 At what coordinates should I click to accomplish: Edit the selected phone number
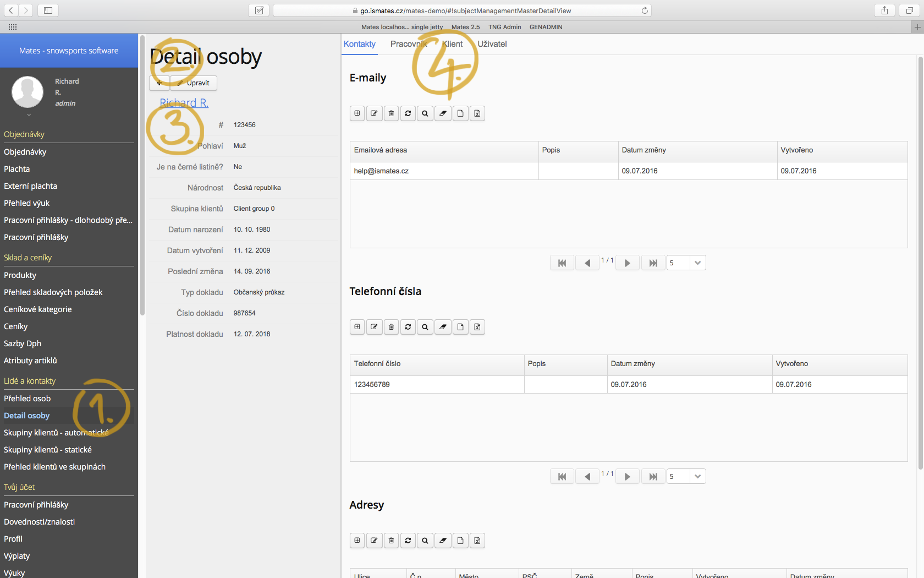coord(374,327)
